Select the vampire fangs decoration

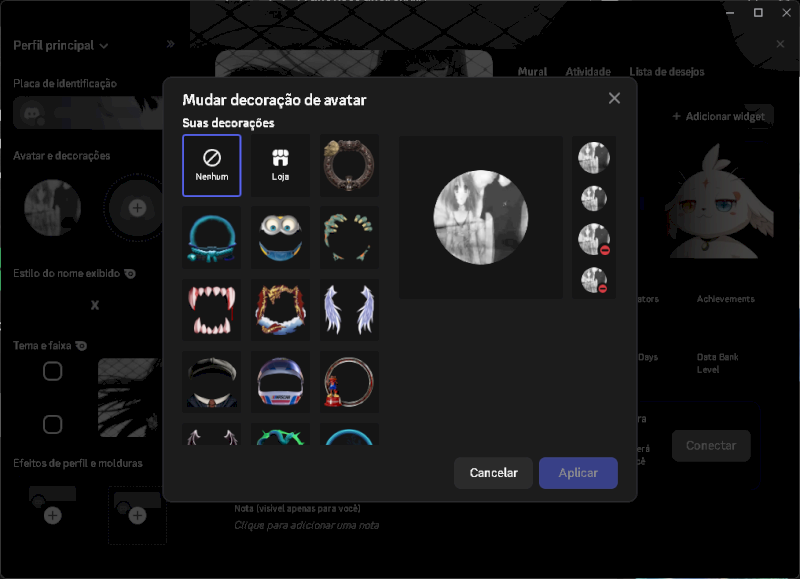212,310
